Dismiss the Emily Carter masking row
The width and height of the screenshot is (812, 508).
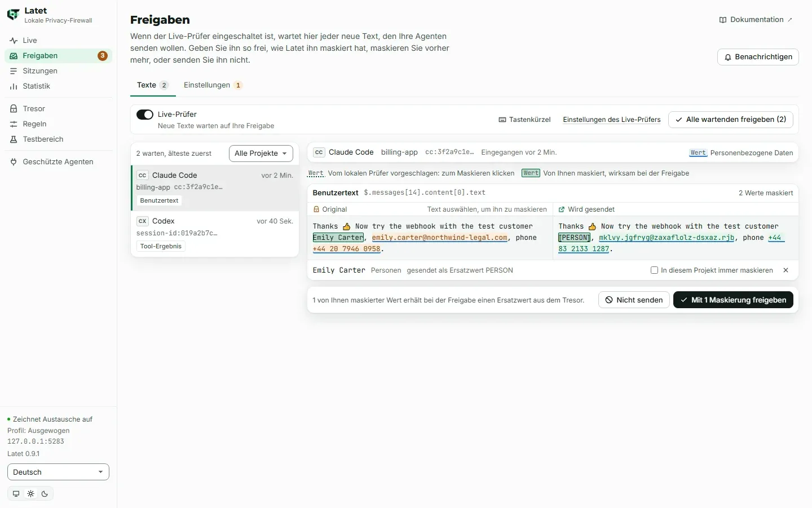point(785,270)
